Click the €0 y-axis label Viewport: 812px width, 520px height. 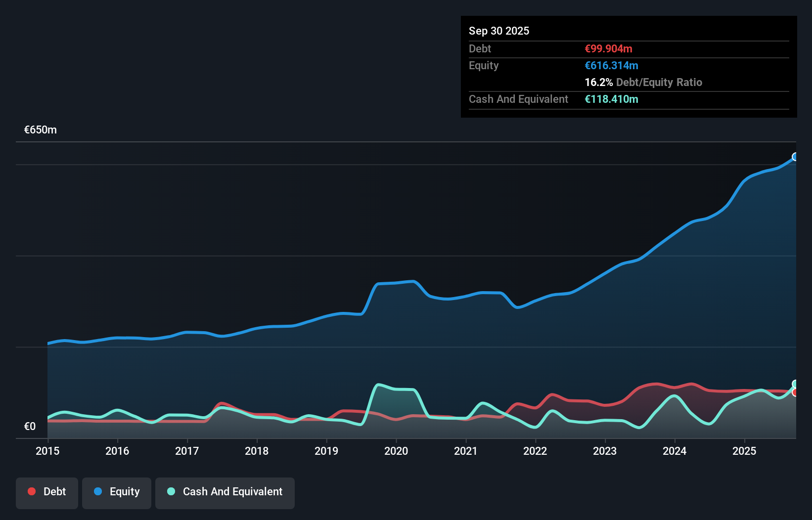[x=30, y=427]
